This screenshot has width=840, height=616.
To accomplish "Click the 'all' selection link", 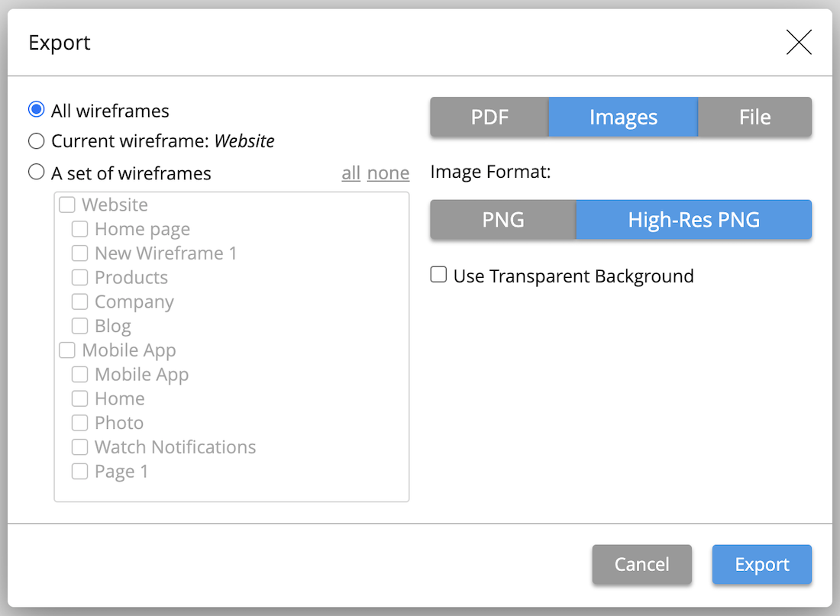I will tap(351, 173).
